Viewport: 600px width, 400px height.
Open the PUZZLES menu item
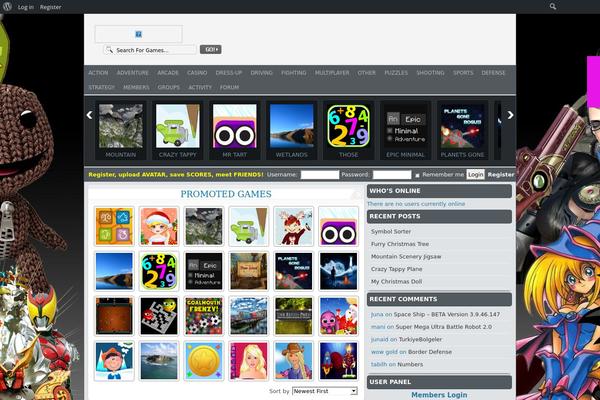396,73
